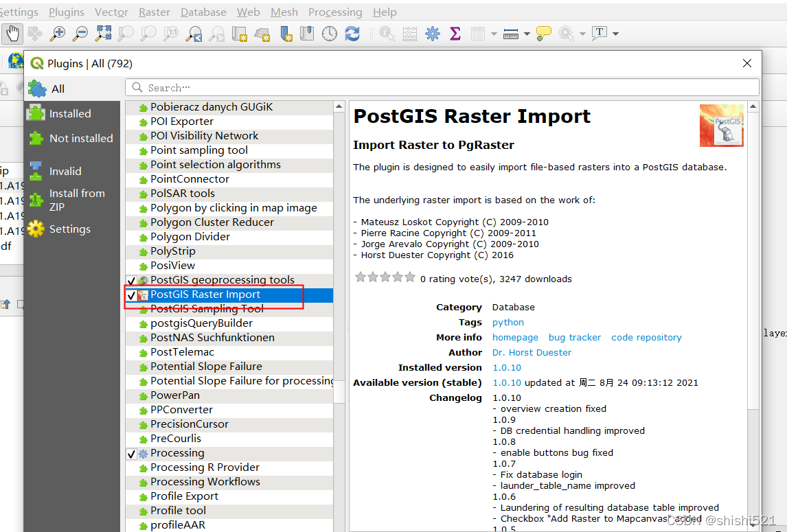
Task: Select PosiView plugin row
Action: (x=229, y=266)
